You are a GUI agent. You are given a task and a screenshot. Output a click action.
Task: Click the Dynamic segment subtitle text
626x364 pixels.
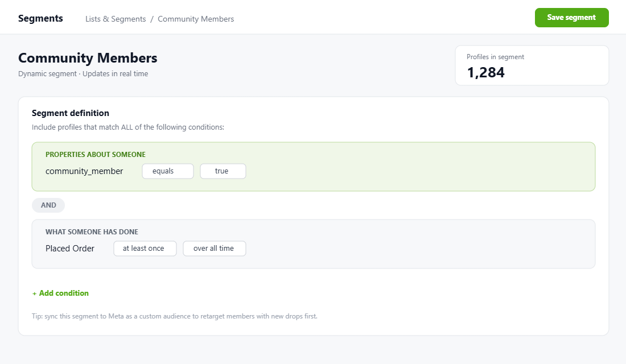pyautogui.click(x=83, y=74)
